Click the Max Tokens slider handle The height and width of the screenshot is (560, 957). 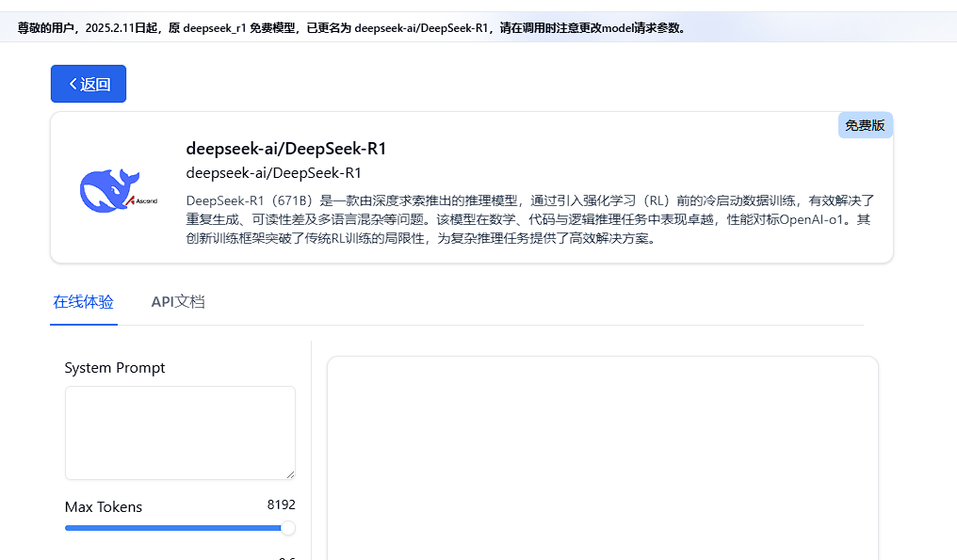pos(287,528)
